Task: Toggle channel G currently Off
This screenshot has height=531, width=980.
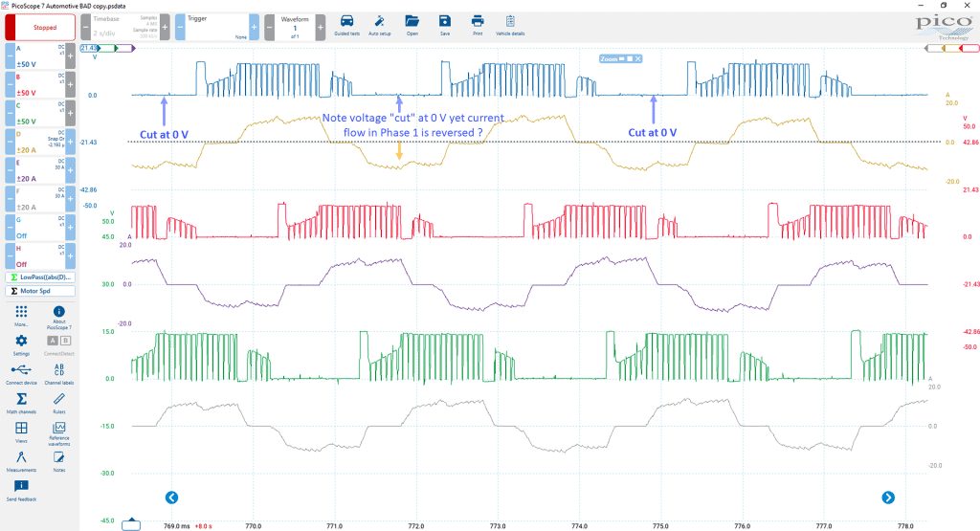Action: 40,228
